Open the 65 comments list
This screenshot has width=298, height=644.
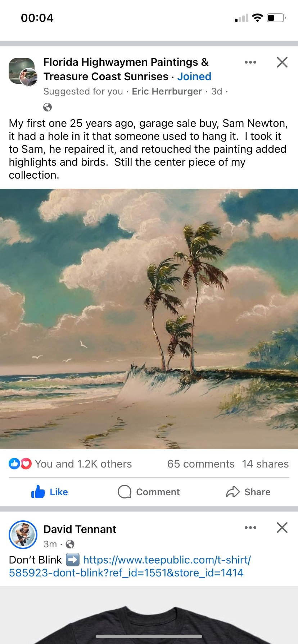pyautogui.click(x=200, y=464)
